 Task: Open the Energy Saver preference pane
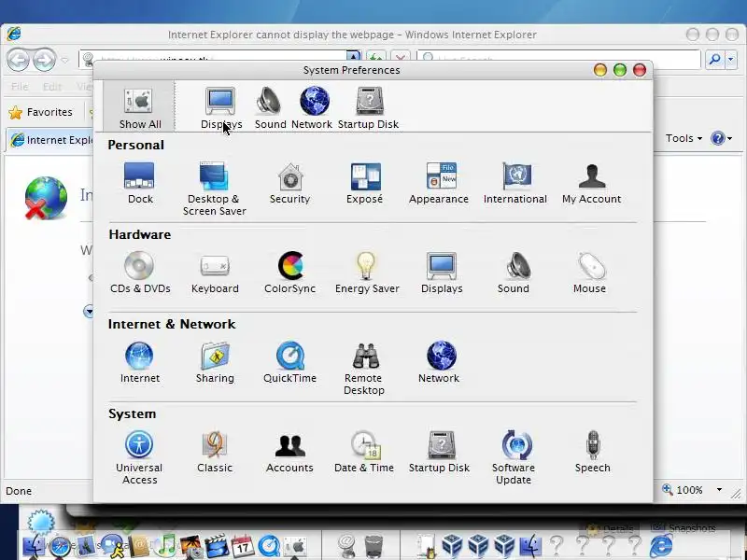[367, 273]
